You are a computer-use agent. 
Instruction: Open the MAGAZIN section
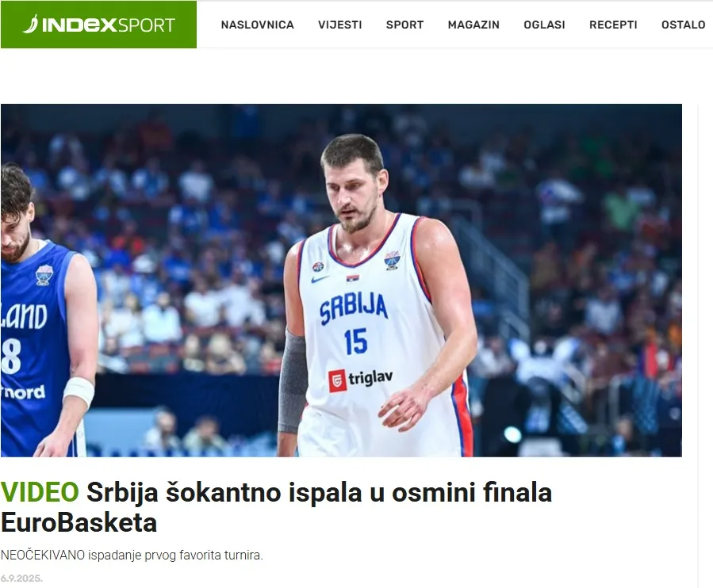[x=473, y=25]
